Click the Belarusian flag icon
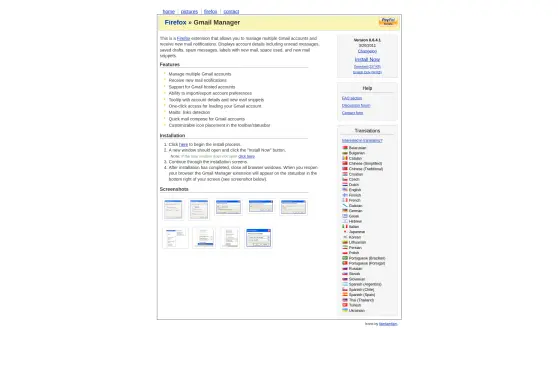The image size is (558, 382). tap(345, 148)
